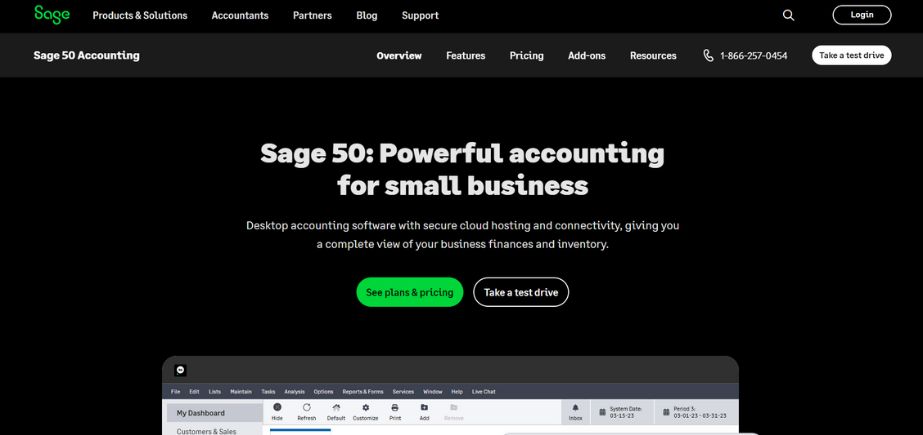Click See plans & pricing button

(x=410, y=292)
